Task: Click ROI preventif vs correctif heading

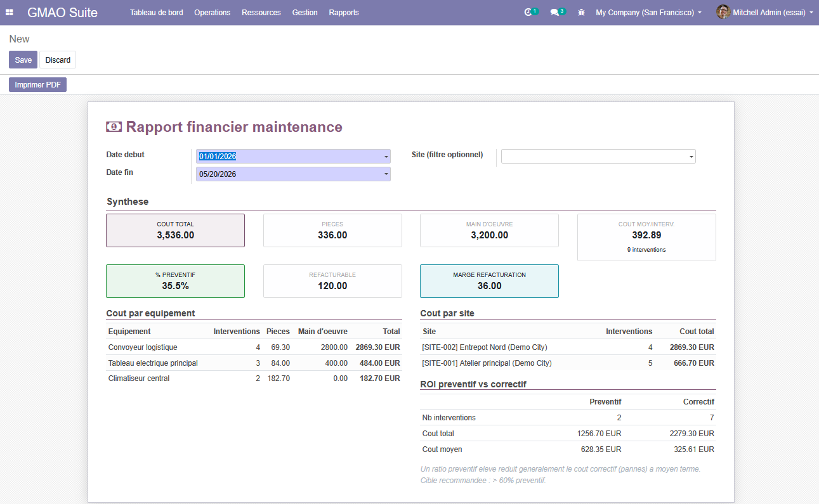Action: tap(473, 384)
